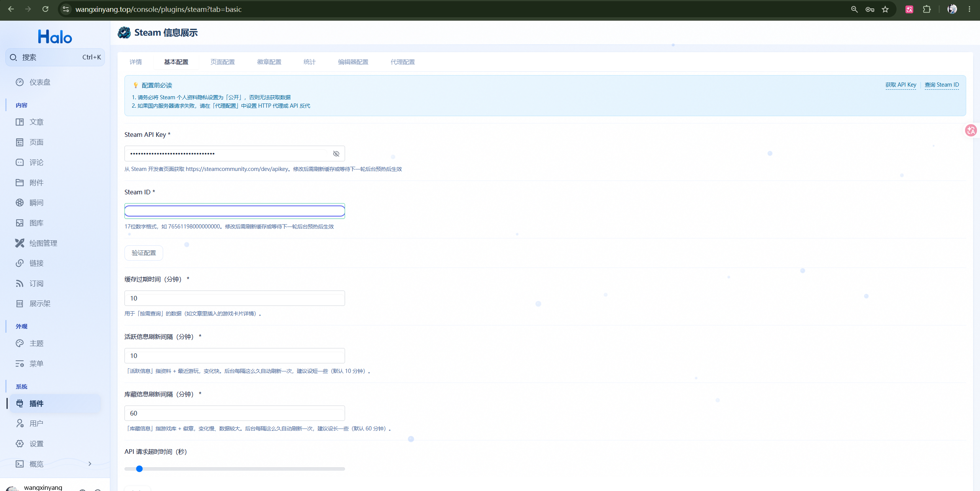This screenshot has width=980, height=491.
Task: Click the 获取 API Key link
Action: point(901,85)
